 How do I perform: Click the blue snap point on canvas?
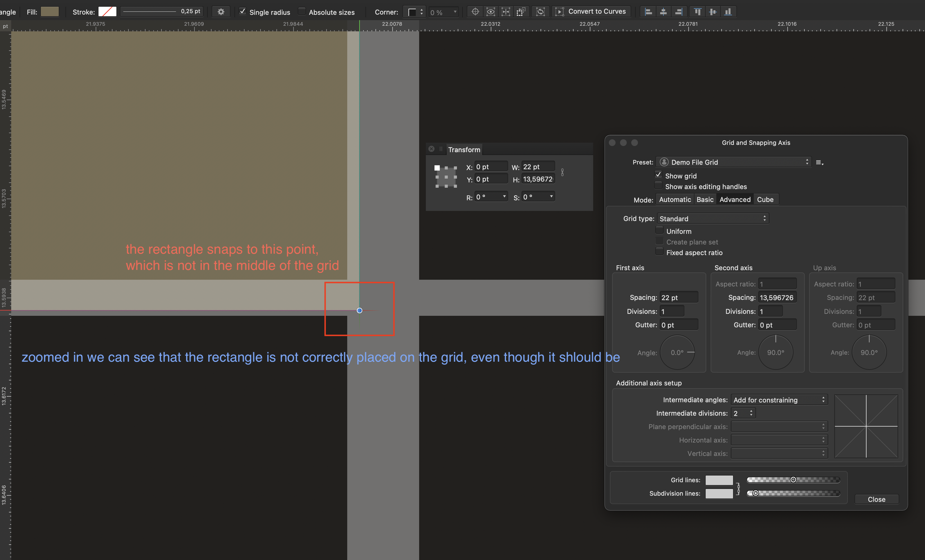click(359, 310)
